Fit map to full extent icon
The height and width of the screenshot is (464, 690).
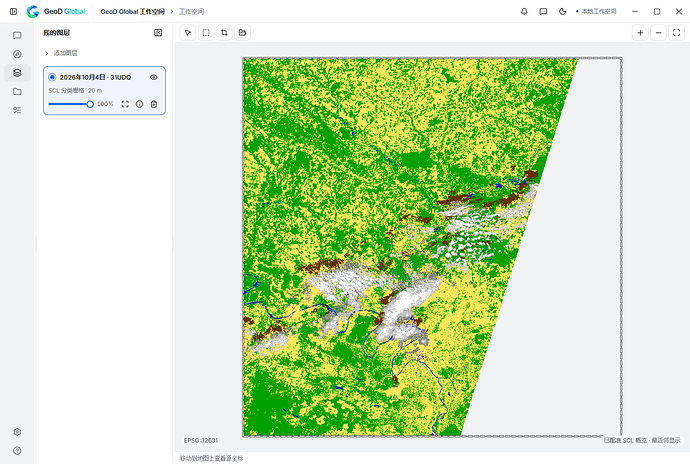coord(676,33)
